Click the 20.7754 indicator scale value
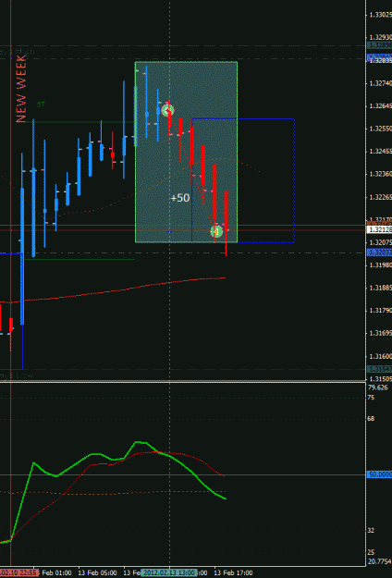The height and width of the screenshot is (578, 392). pyautogui.click(x=380, y=561)
